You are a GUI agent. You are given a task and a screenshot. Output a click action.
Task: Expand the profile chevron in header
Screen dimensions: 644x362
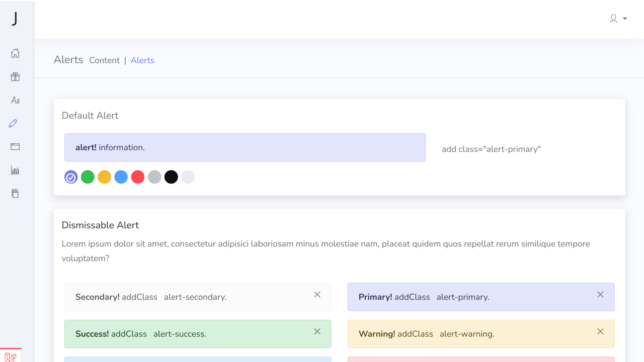[624, 19]
